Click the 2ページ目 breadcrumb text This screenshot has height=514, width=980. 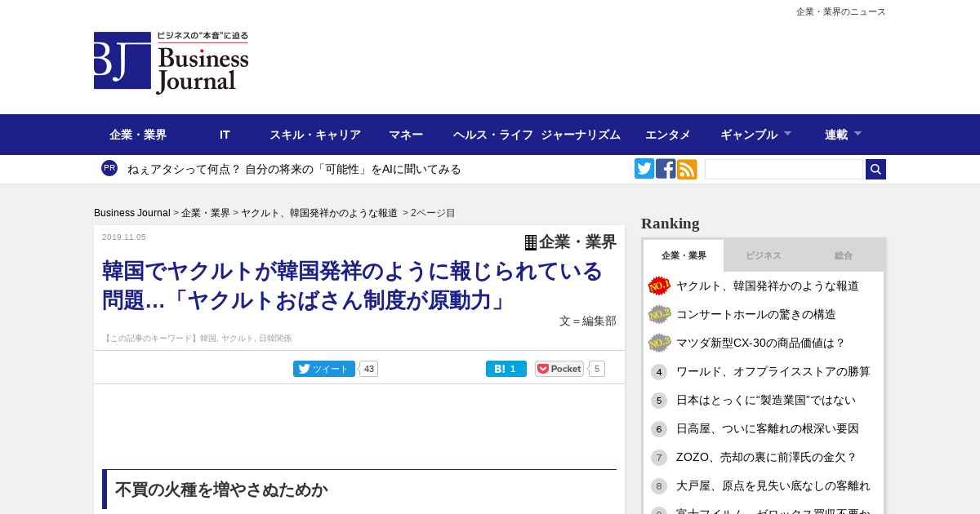point(433,213)
